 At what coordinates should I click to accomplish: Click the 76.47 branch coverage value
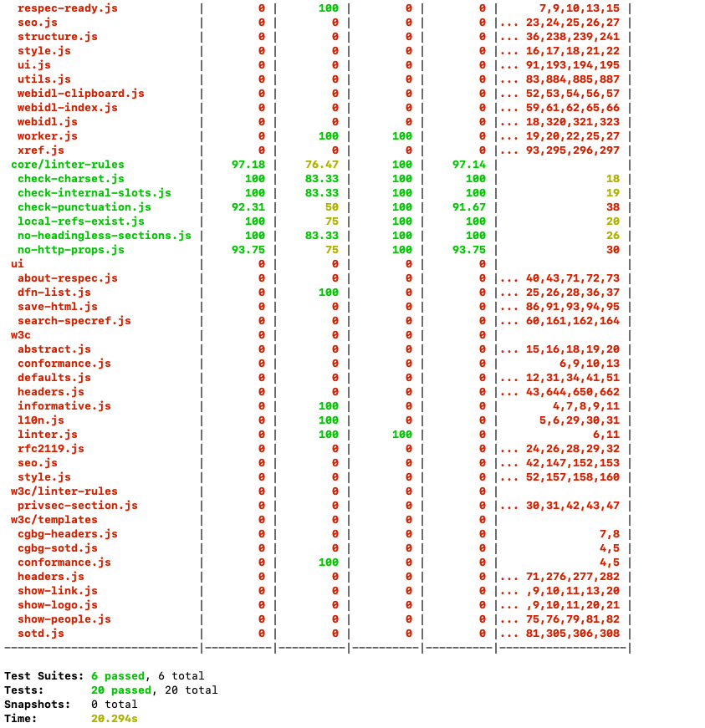[322, 165]
